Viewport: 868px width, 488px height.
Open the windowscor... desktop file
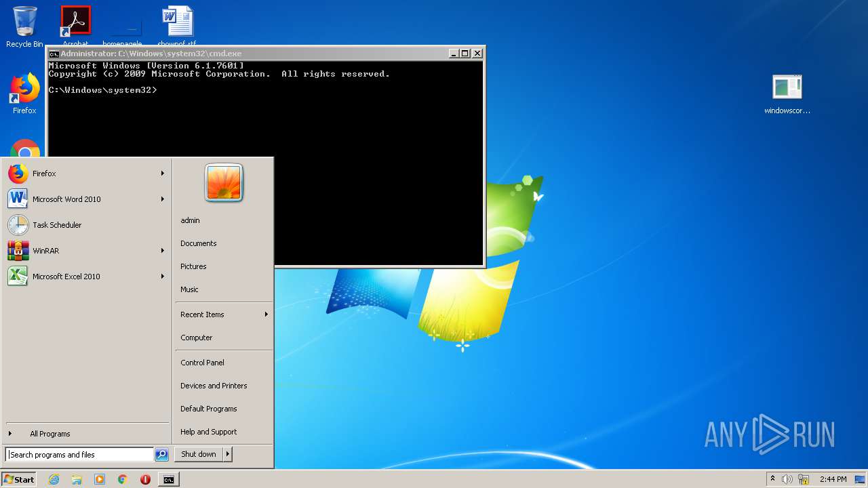coord(787,94)
